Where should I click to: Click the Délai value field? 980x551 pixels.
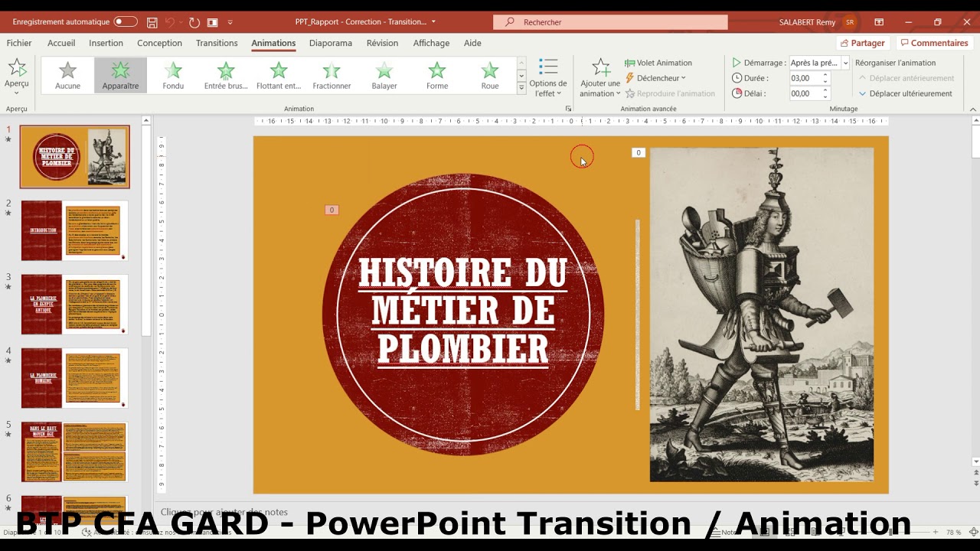[805, 93]
